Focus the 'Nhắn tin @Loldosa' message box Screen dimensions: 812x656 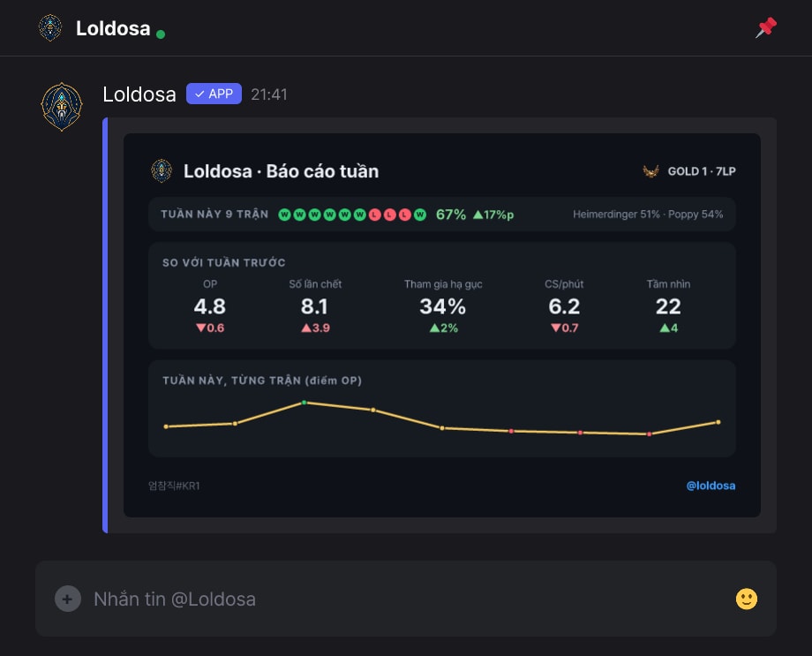click(x=406, y=599)
